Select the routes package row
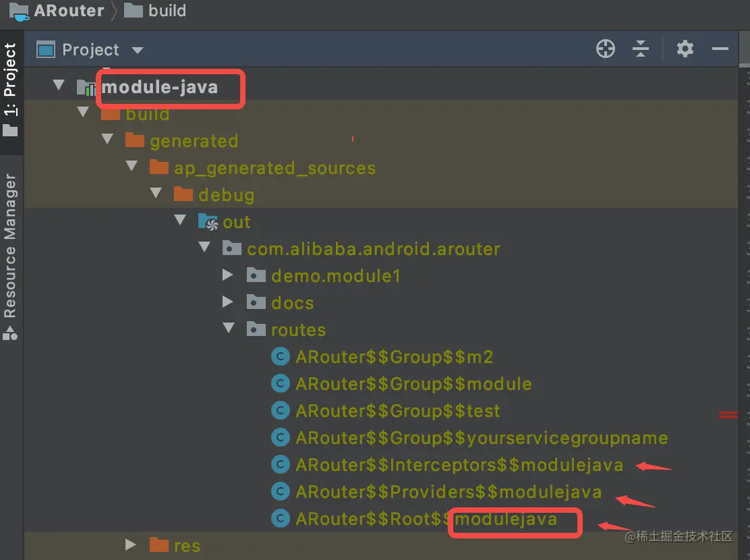Image resolution: width=750 pixels, height=560 pixels. tap(381, 330)
